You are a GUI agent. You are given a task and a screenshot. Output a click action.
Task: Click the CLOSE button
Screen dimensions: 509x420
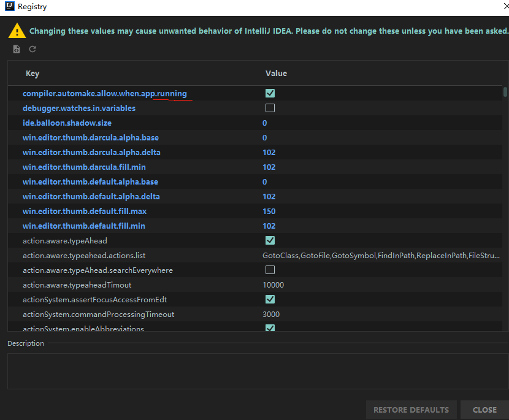pyautogui.click(x=484, y=410)
